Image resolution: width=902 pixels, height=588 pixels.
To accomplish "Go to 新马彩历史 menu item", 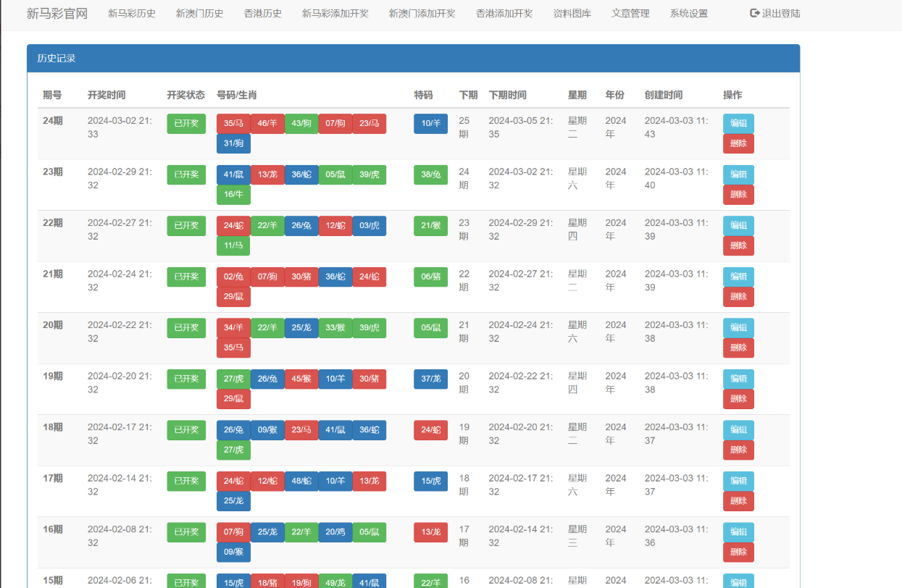I will tap(132, 13).
